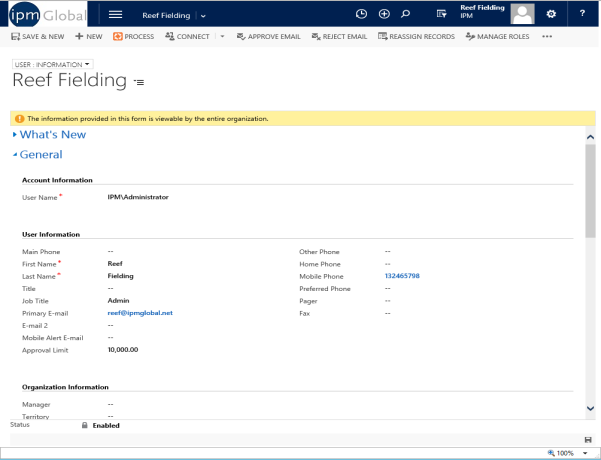Click Approve Email command
Image resolution: width=601 pixels, height=460 pixels.
point(269,36)
